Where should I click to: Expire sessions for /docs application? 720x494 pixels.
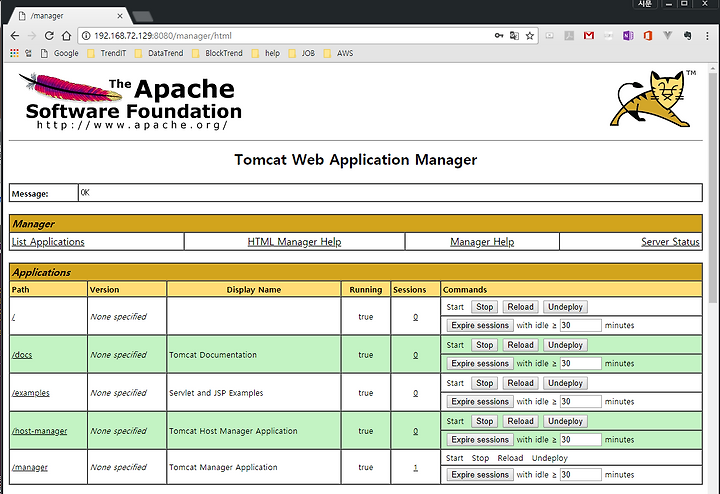click(480, 364)
